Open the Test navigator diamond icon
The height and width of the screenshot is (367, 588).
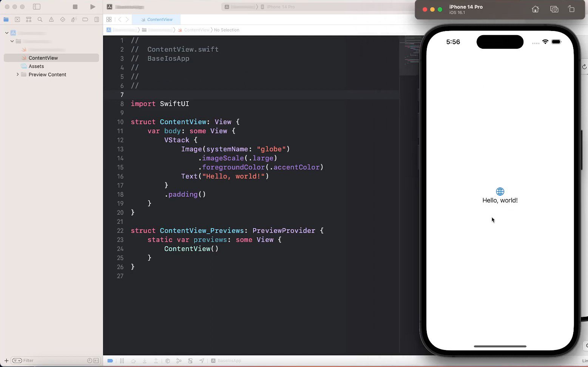click(x=63, y=20)
